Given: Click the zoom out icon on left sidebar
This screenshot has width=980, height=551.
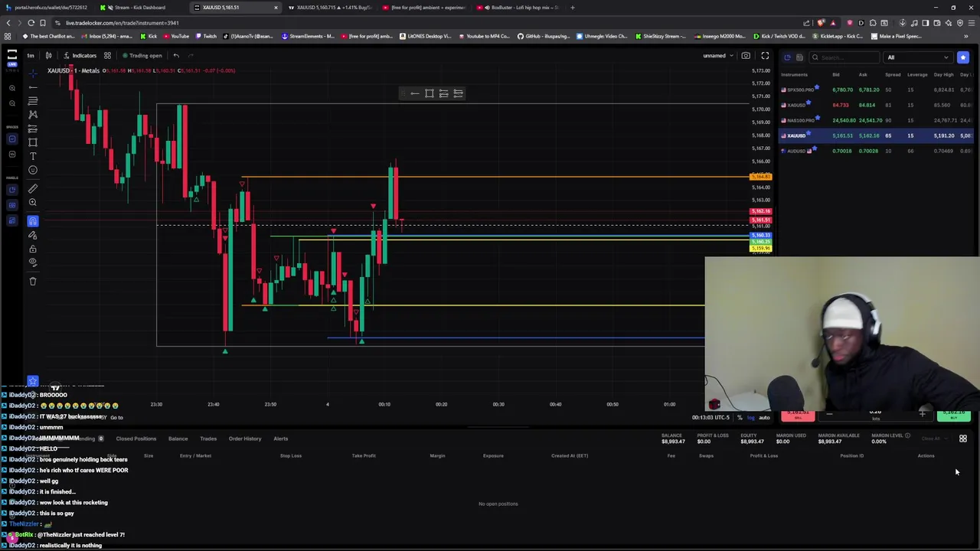Looking at the screenshot, I should click(12, 103).
